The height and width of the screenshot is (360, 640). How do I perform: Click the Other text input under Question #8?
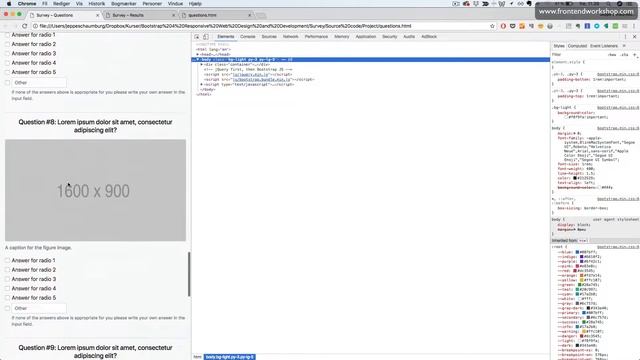[39, 309]
